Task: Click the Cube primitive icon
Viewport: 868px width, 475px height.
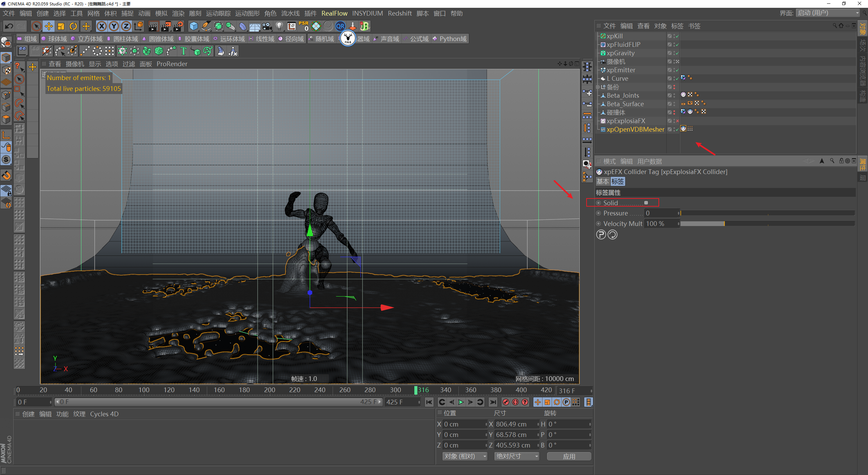Action: pos(194,26)
